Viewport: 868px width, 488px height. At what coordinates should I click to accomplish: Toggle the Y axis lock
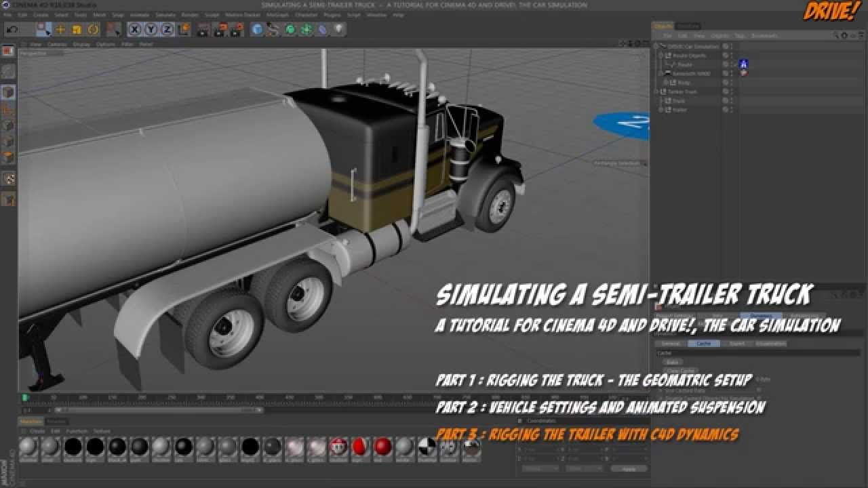[x=151, y=30]
